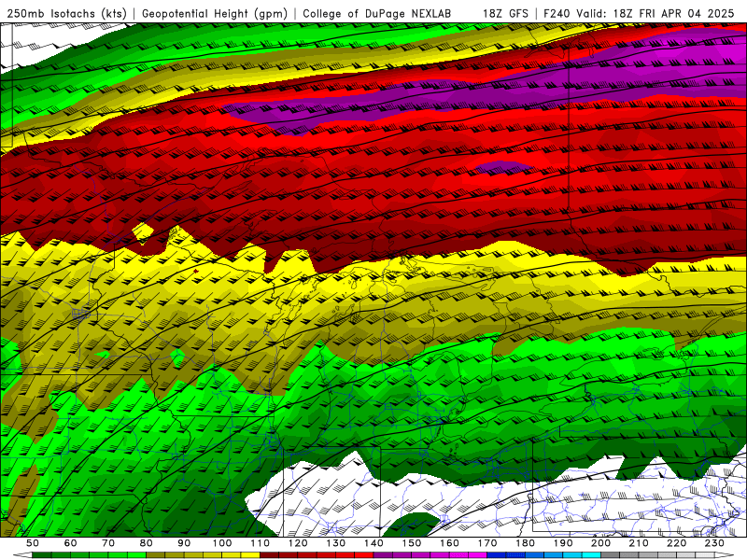The height and width of the screenshot is (560, 747).
Task: Select the dark blue legend swatch after 170
Action: (x=497, y=555)
